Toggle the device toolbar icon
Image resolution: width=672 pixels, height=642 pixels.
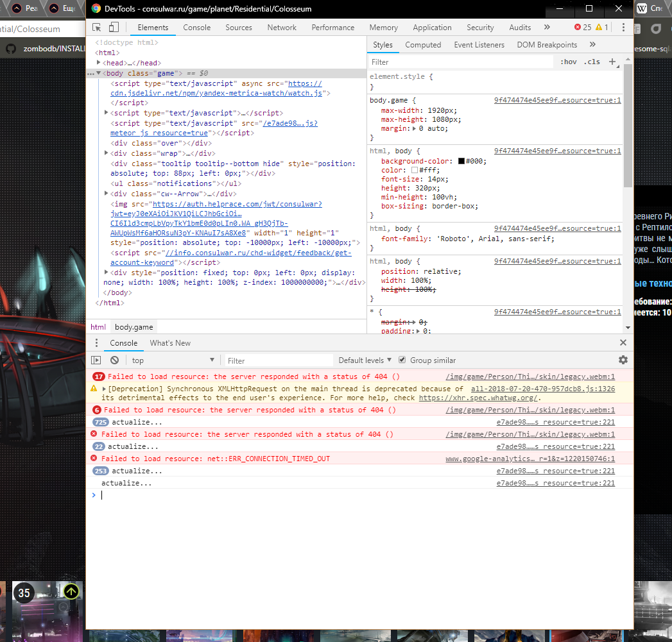pos(114,28)
